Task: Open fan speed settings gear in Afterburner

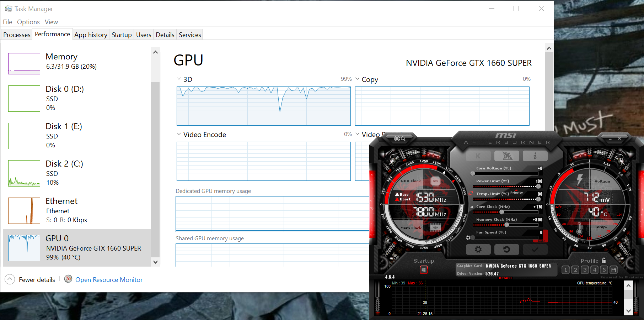Action: (468, 237)
